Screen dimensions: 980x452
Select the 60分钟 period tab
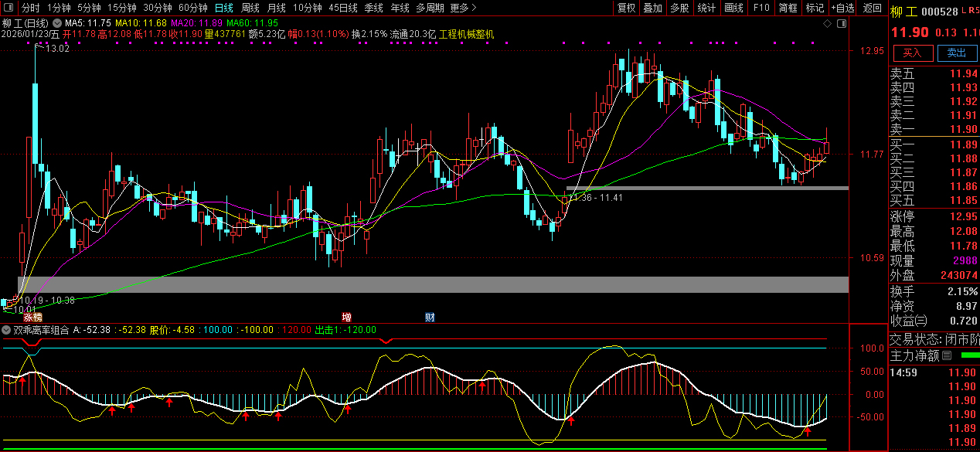[192, 8]
